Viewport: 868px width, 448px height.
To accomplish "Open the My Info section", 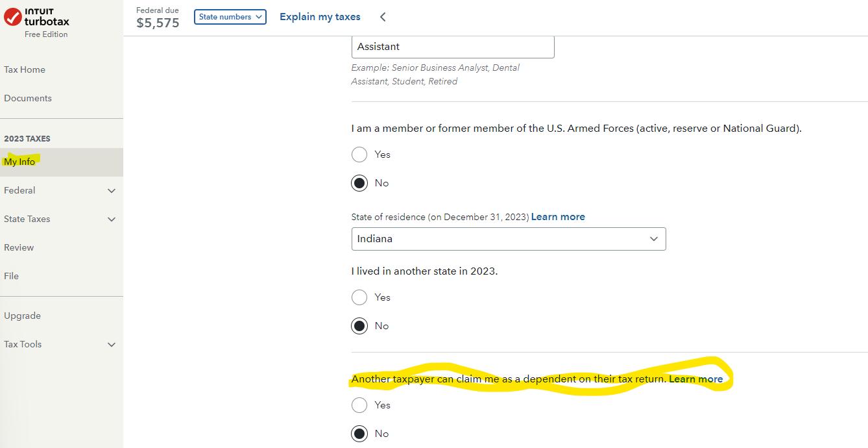I will click(x=20, y=162).
